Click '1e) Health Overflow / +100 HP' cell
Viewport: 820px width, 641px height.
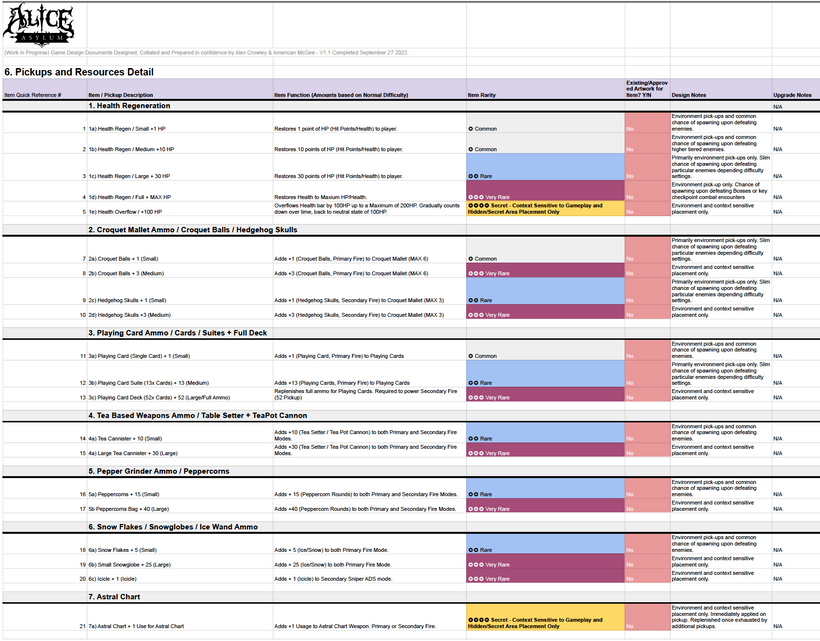pos(180,209)
